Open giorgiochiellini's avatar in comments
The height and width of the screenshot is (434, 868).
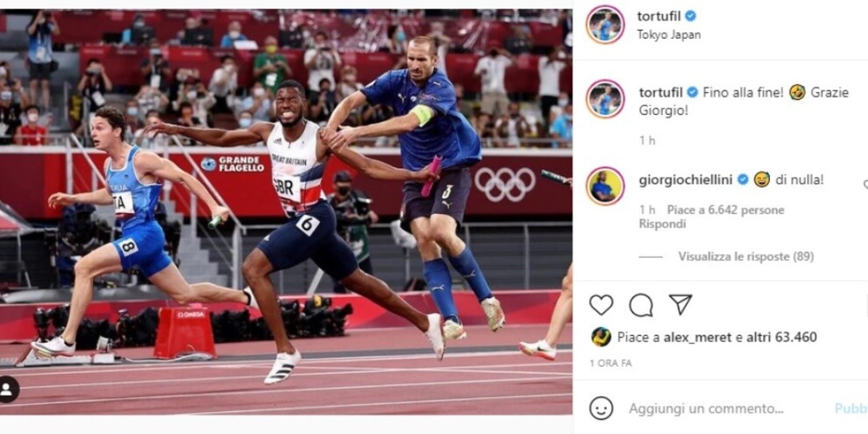[605, 186]
